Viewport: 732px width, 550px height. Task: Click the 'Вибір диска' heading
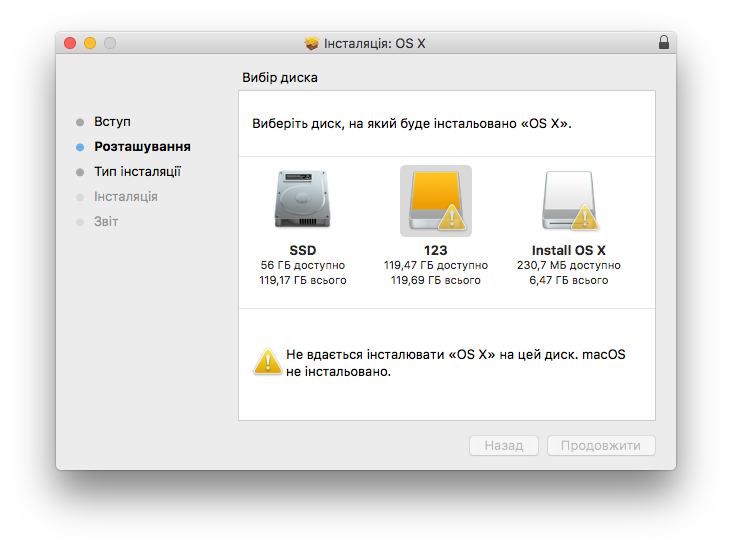tap(280, 78)
